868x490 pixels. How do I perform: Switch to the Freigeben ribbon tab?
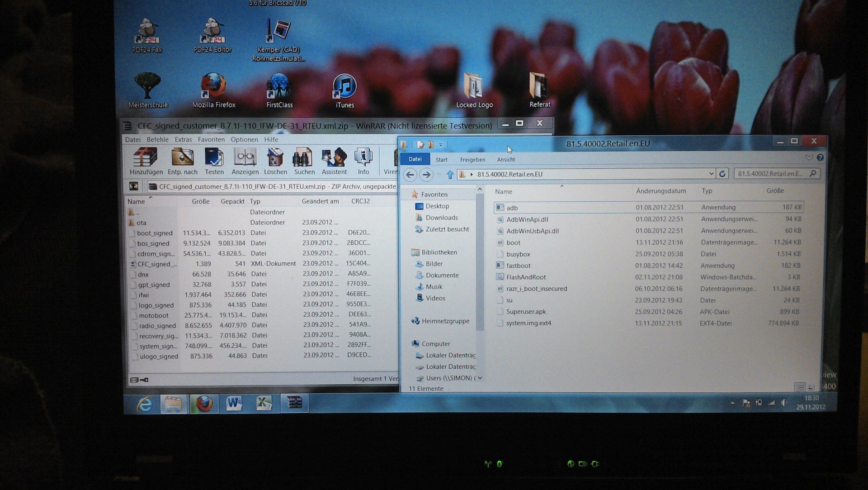tap(472, 159)
